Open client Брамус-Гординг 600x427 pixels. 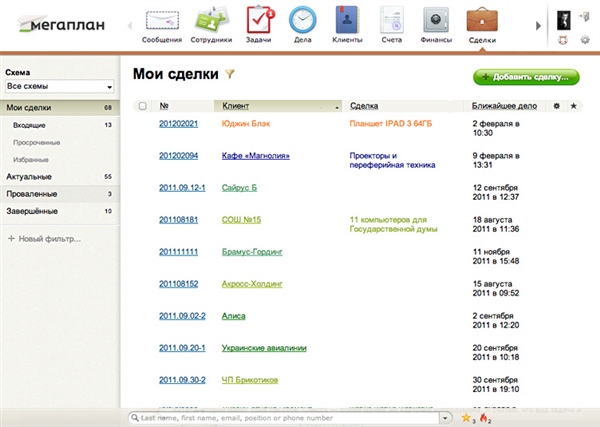click(252, 252)
